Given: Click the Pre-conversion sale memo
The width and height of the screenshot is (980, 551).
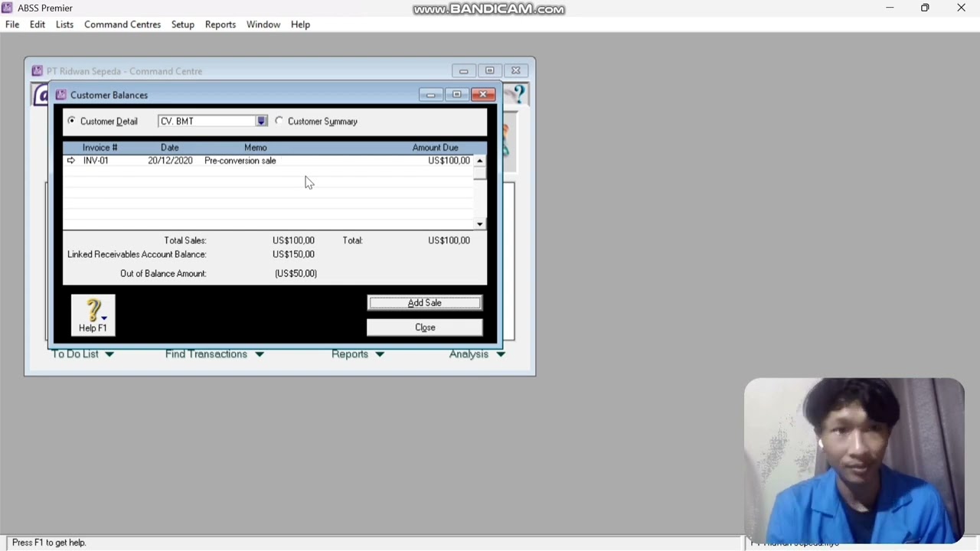Looking at the screenshot, I should [240, 161].
